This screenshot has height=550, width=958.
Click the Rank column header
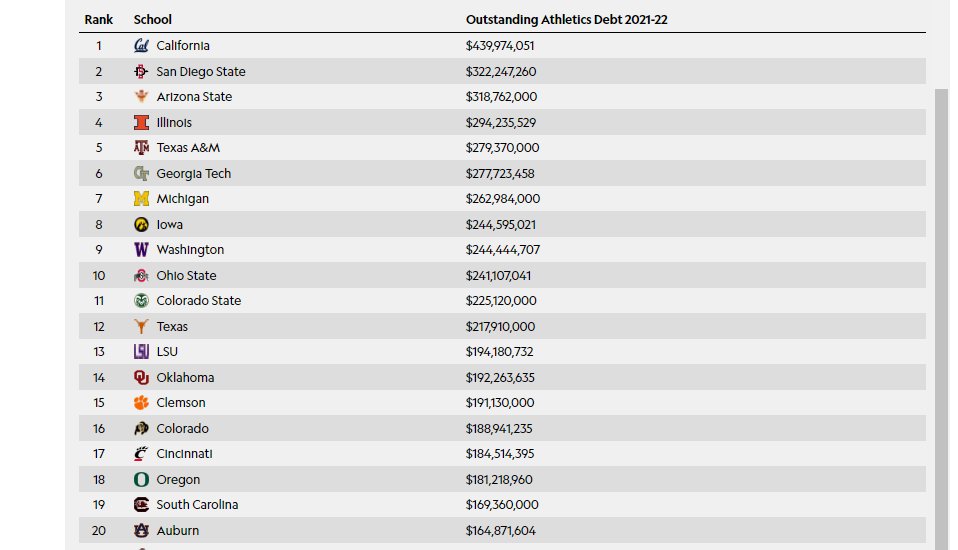pyautogui.click(x=98, y=20)
